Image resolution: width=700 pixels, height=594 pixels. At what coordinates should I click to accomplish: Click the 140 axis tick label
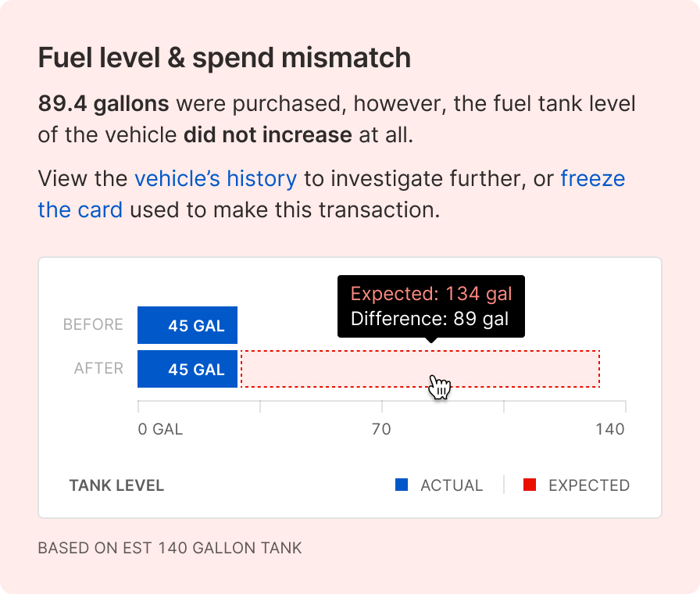click(x=610, y=430)
